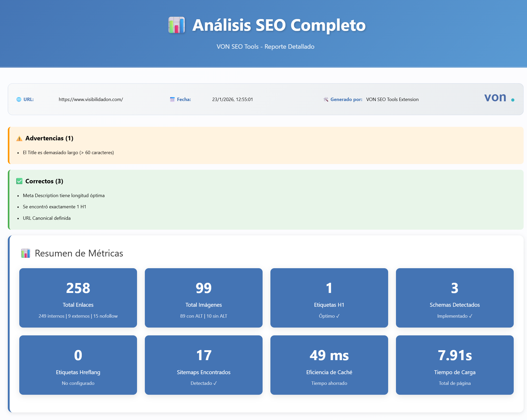Click the calendar icon next to Fecha
The height and width of the screenshot is (420, 527).
[172, 99]
